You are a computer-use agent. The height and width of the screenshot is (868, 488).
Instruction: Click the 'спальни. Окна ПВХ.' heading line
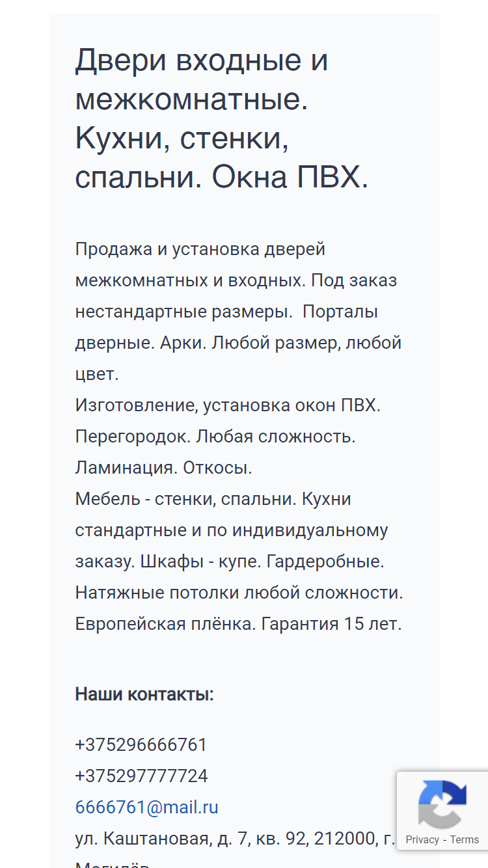click(222, 177)
